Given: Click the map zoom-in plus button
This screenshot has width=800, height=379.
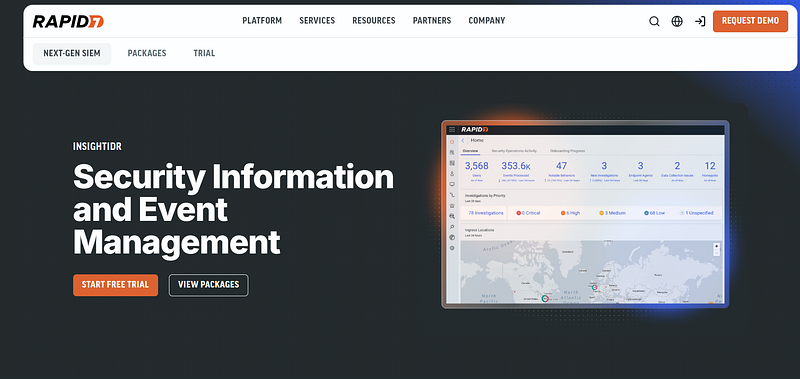Looking at the screenshot, I should point(716,246).
